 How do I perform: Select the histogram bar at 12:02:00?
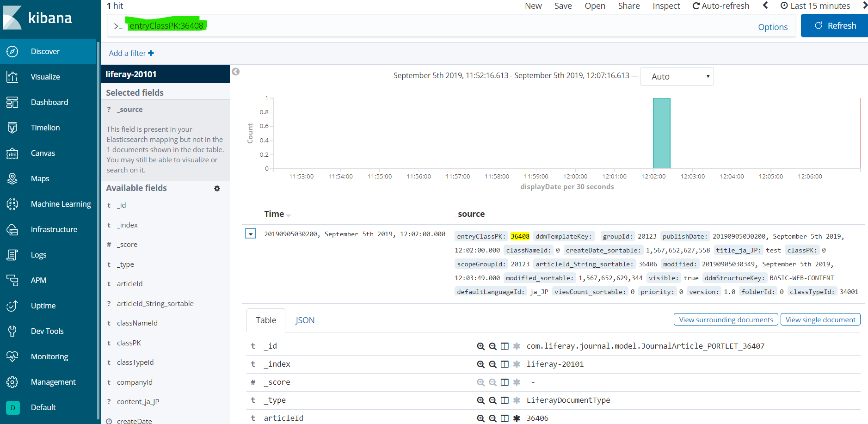coord(662,133)
